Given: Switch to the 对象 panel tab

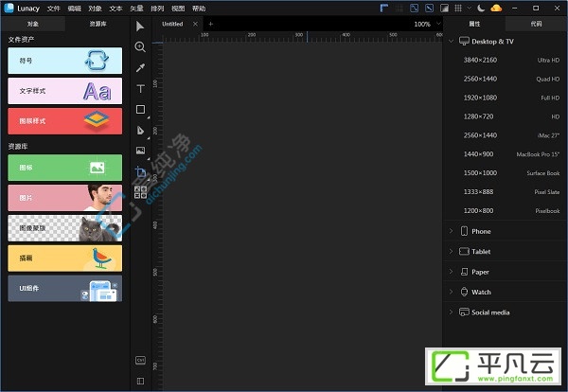Looking at the screenshot, I should point(32,24).
